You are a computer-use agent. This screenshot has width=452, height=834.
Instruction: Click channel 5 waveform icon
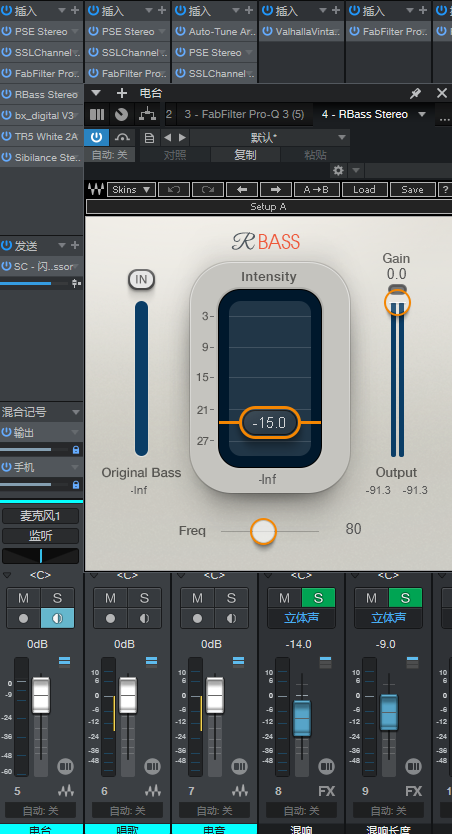66,791
